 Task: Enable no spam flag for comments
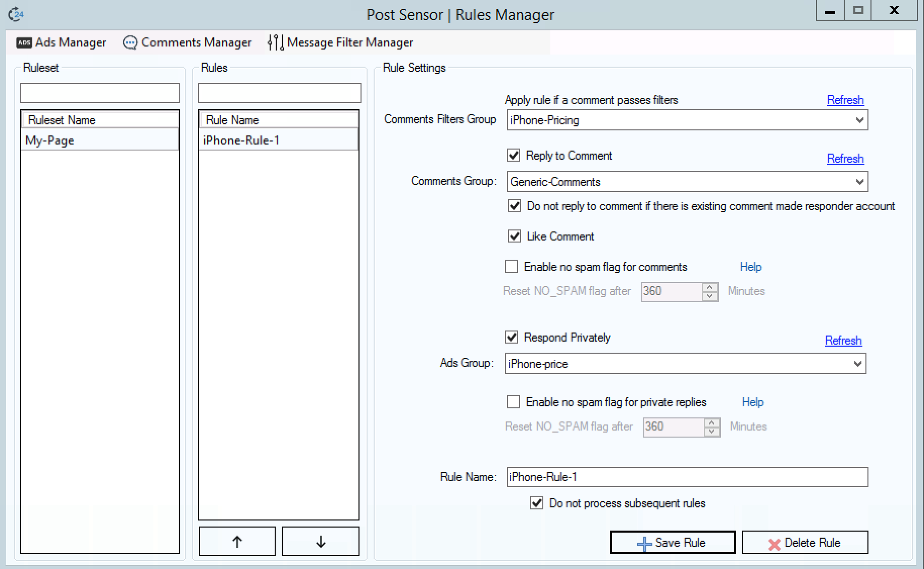point(513,266)
